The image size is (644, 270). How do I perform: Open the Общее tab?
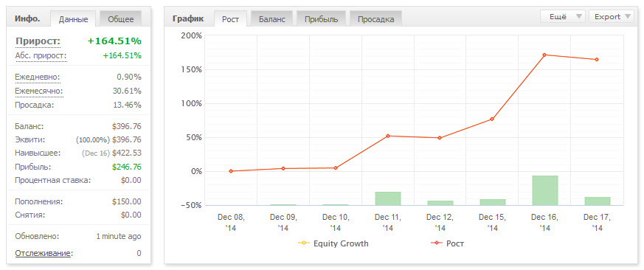[121, 19]
